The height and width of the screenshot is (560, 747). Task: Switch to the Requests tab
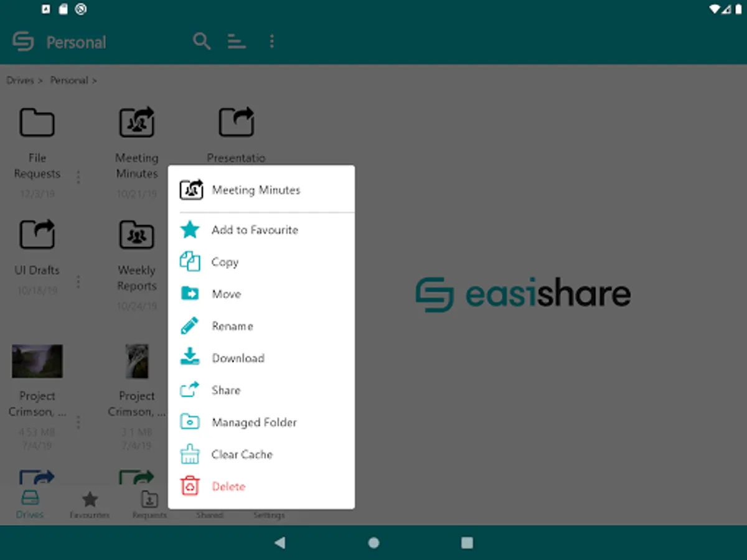[149, 505]
